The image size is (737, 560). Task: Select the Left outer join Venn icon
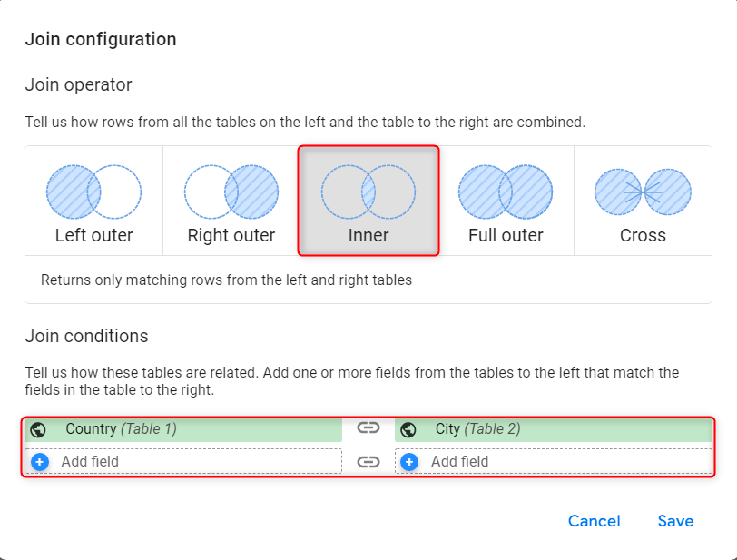pos(93,192)
